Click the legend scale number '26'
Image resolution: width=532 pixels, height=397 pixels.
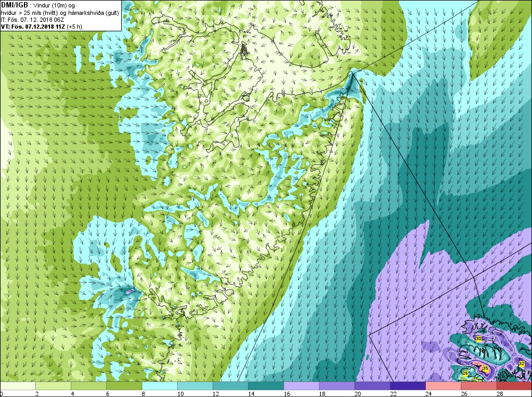[464, 394]
